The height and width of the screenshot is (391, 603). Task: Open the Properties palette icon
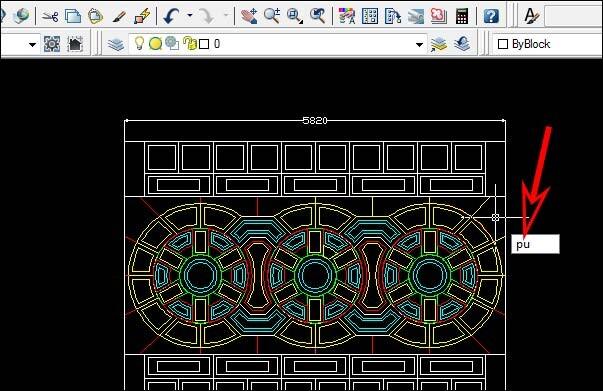pos(346,16)
